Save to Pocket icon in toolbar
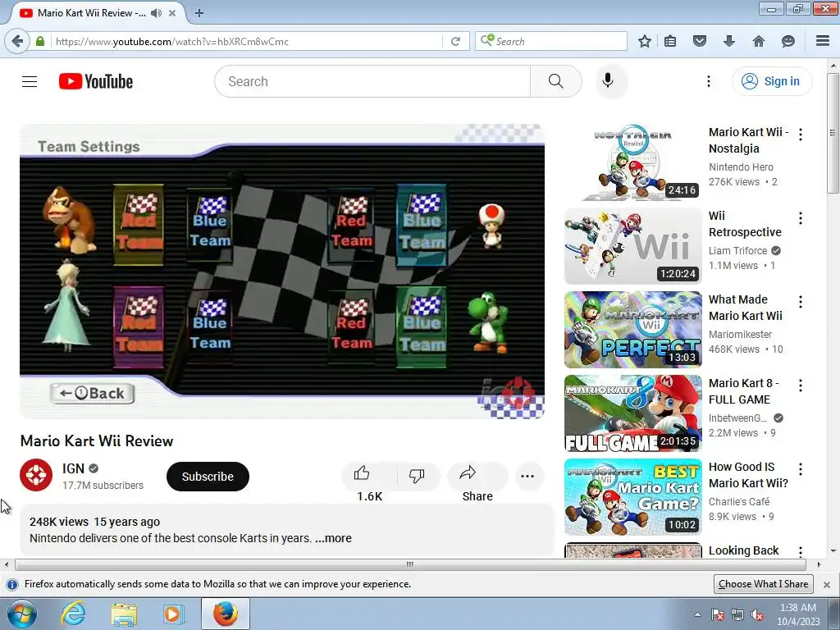840x630 pixels. click(699, 41)
